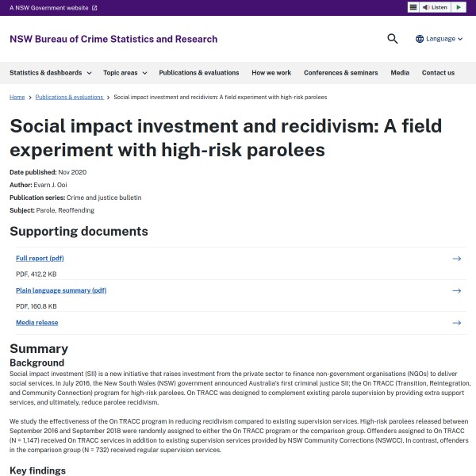Open the site search magnifier icon
Viewport: 476px width, 476px height.
click(x=393, y=39)
